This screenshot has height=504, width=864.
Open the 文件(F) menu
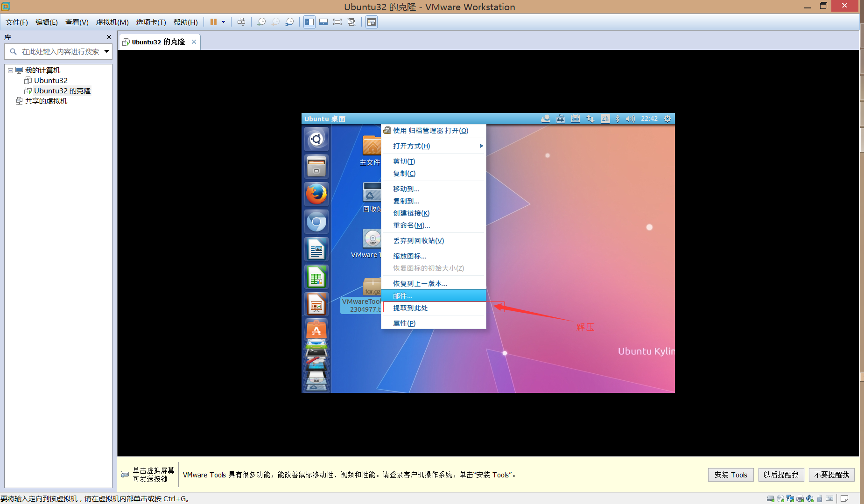(17, 22)
